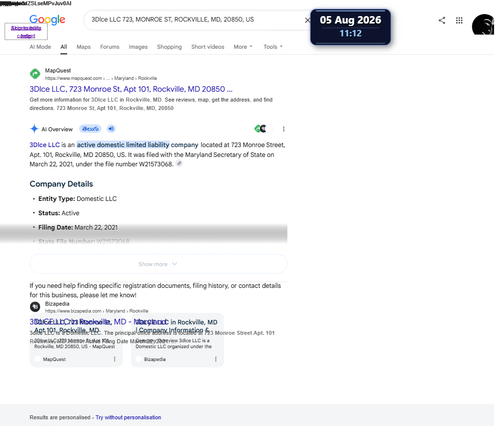Click Try without personalisation link

[x=128, y=417]
